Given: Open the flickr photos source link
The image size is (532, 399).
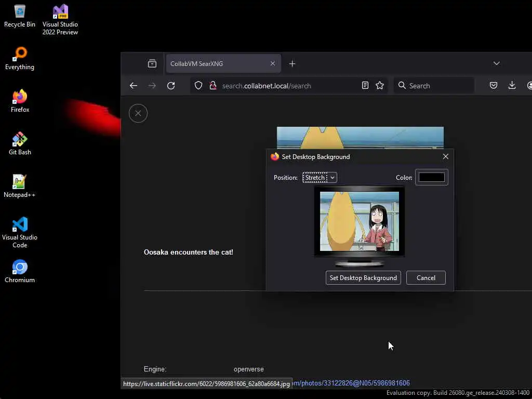Looking at the screenshot, I should pyautogui.click(x=351, y=383).
